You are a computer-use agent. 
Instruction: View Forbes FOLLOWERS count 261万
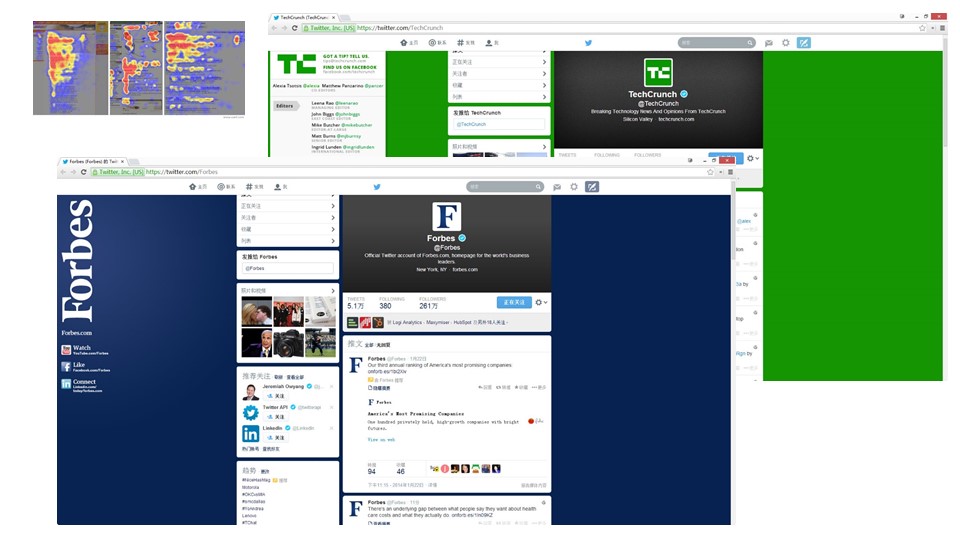point(432,303)
